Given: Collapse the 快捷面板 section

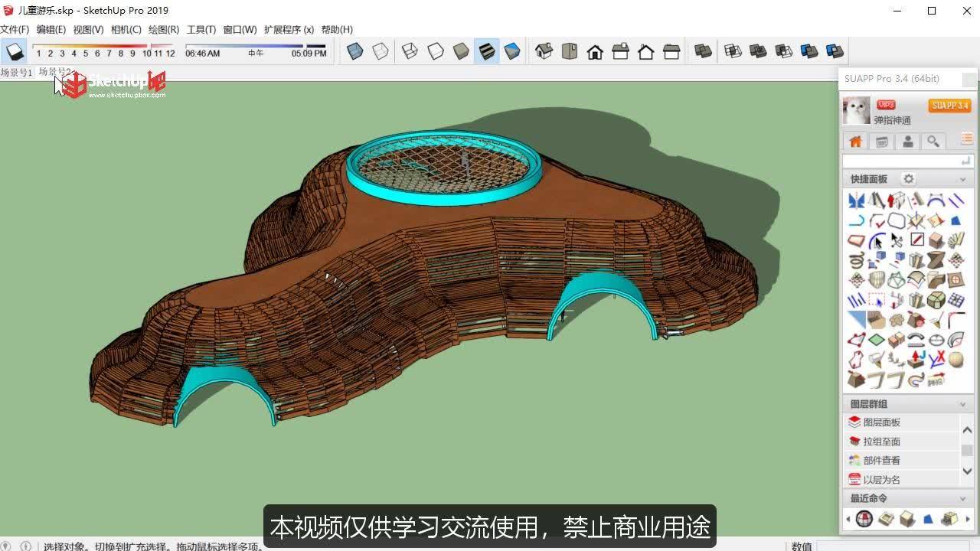Looking at the screenshot, I should 962,178.
